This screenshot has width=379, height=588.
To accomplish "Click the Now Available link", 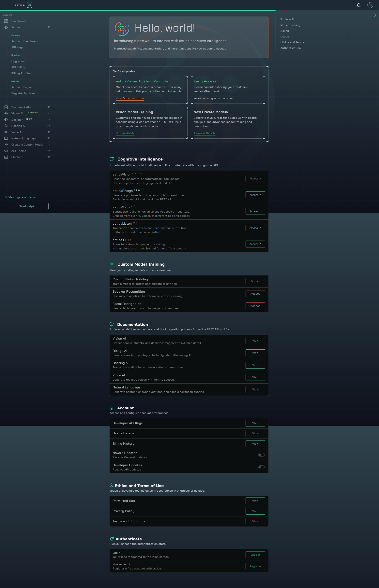I will tap(125, 133).
